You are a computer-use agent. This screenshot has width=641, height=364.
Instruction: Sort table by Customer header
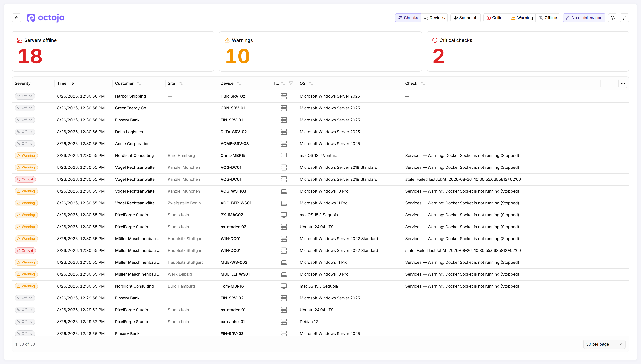tap(124, 84)
